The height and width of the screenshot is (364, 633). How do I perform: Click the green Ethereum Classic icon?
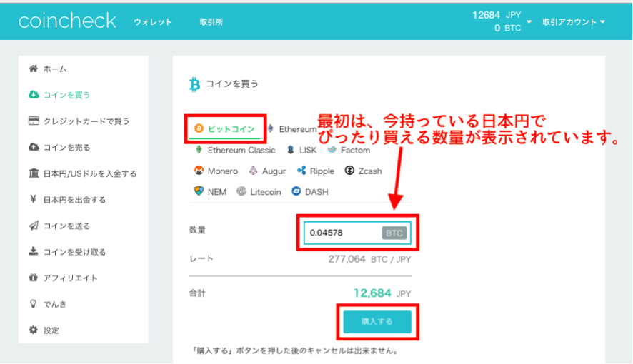coord(199,150)
